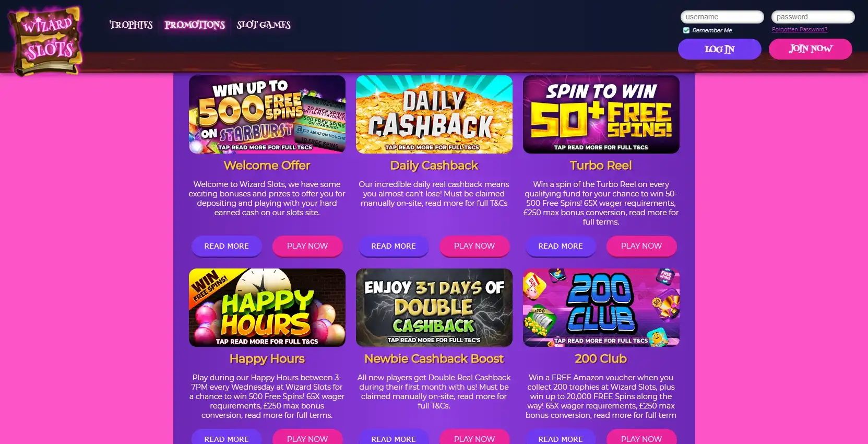The height and width of the screenshot is (444, 868).
Task: Select Play Now under Daily Cashback
Action: [474, 246]
